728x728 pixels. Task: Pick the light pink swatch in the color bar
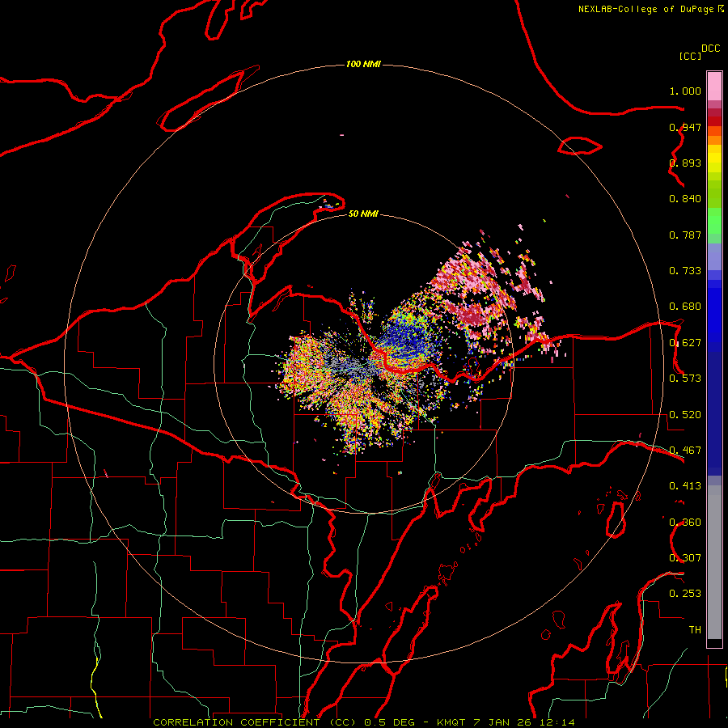click(x=714, y=86)
